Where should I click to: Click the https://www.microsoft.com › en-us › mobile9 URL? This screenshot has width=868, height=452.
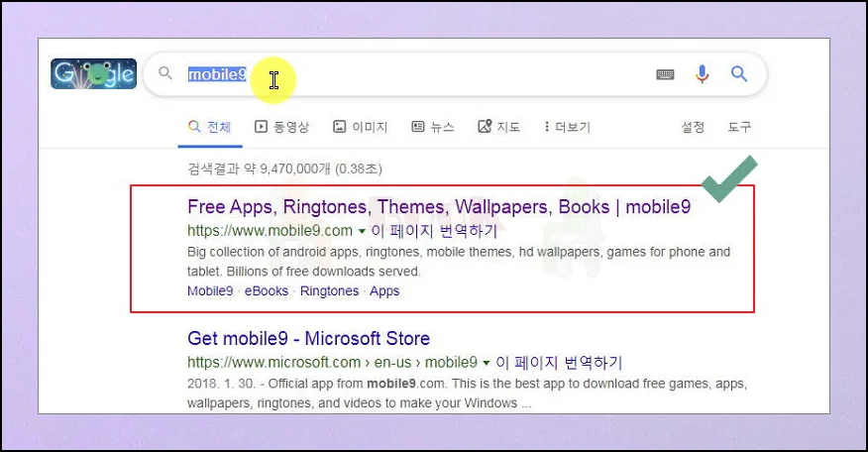332,362
